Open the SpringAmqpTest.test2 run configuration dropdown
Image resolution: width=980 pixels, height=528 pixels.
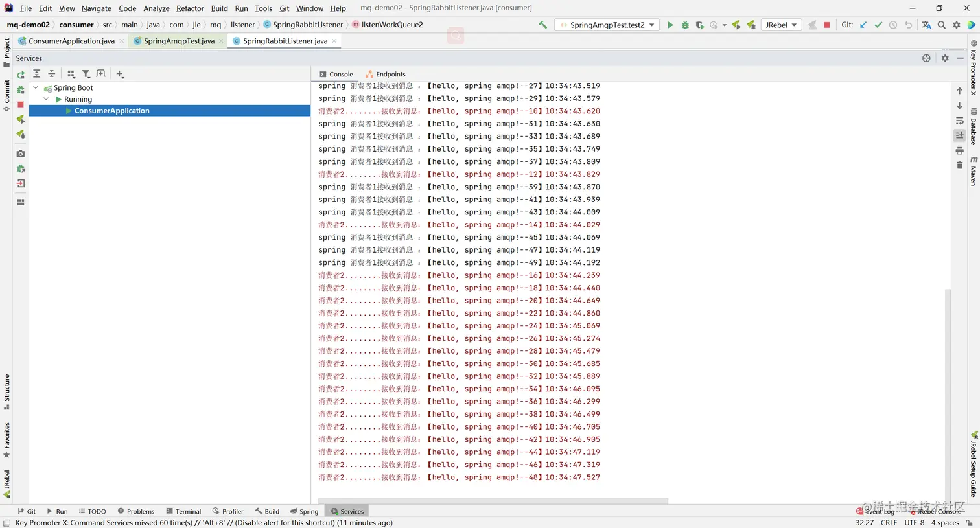pyautogui.click(x=607, y=25)
